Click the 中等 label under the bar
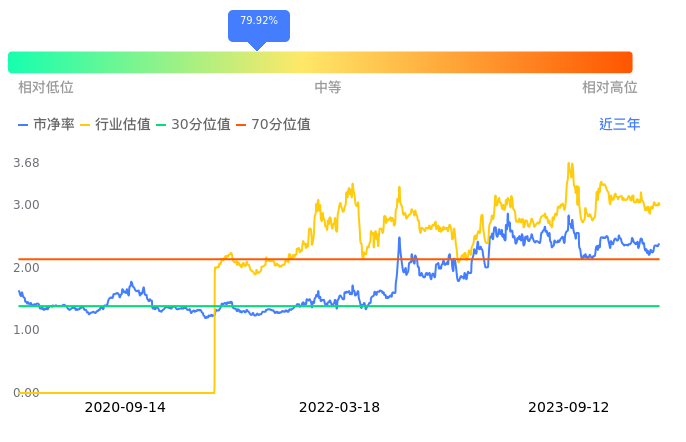Viewport: 686px width, 442px height. [x=328, y=87]
